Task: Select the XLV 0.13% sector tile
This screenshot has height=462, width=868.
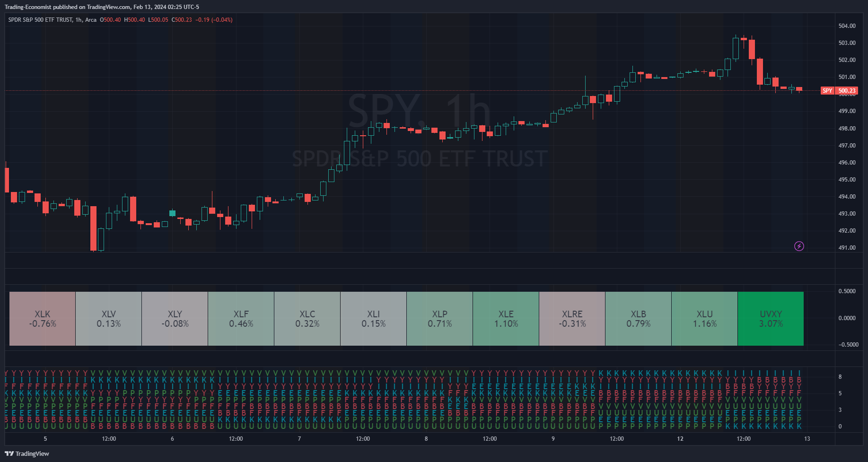Action: click(x=109, y=319)
